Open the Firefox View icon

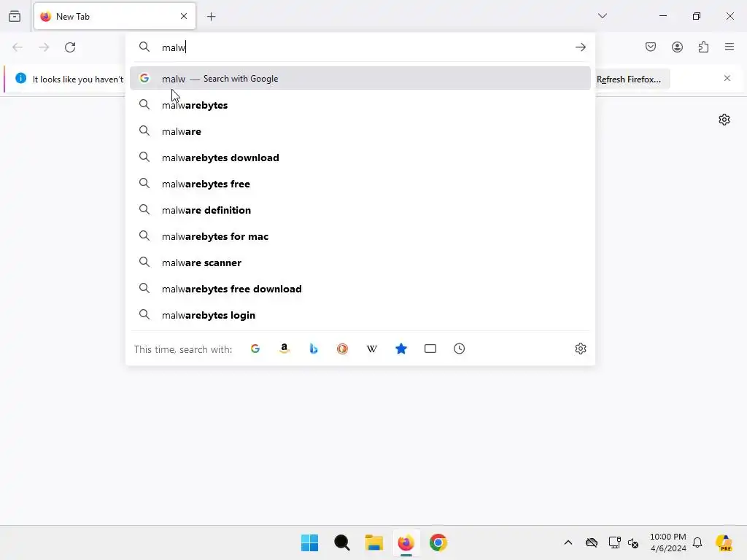click(x=15, y=16)
